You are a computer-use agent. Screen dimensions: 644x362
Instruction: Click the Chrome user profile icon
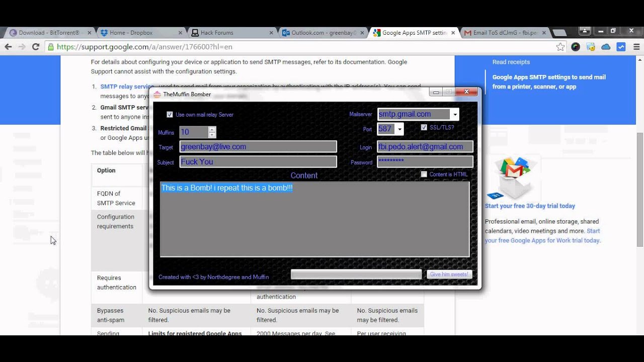(x=585, y=31)
